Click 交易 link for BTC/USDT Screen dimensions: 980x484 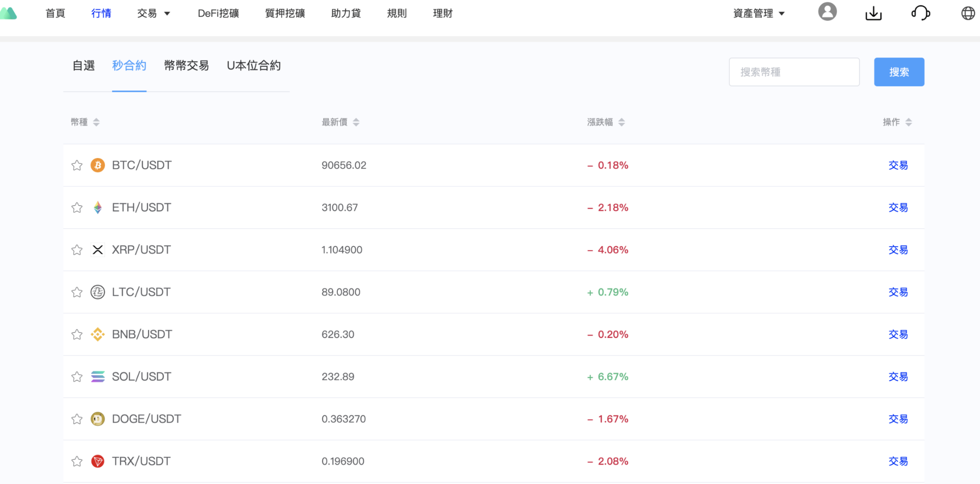click(898, 165)
